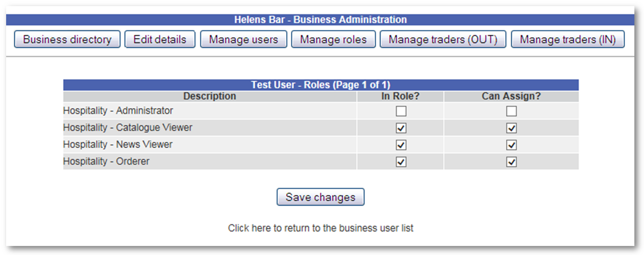Click the Can Assign? column header
Viewport: 644px width, 255px height.
click(x=511, y=96)
